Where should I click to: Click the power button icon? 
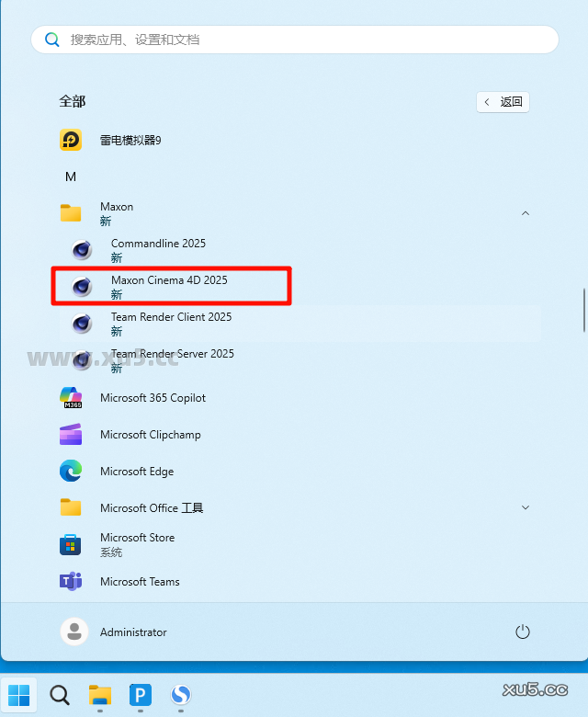(x=523, y=632)
